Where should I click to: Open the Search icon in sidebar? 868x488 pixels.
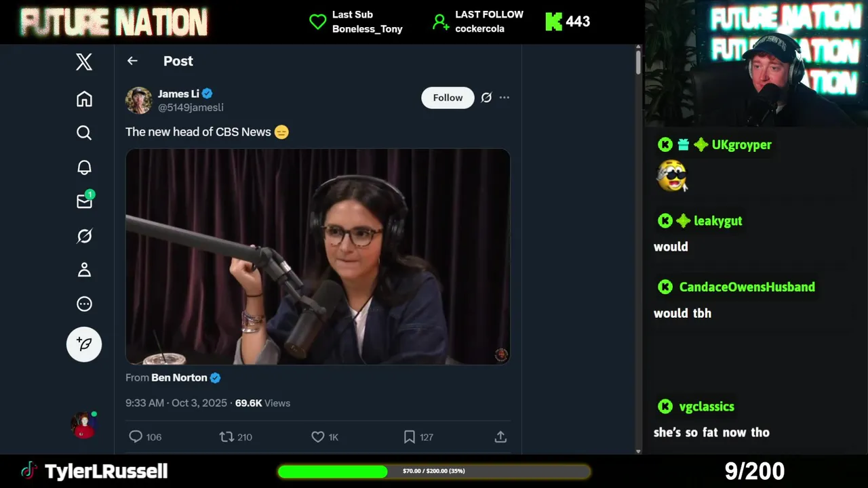click(x=84, y=133)
